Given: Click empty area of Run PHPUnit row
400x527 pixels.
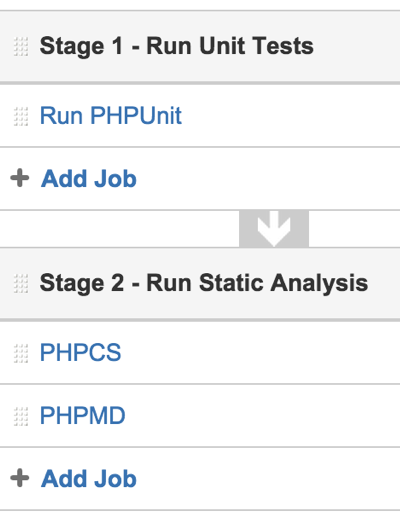Looking at the screenshot, I should (289, 116).
